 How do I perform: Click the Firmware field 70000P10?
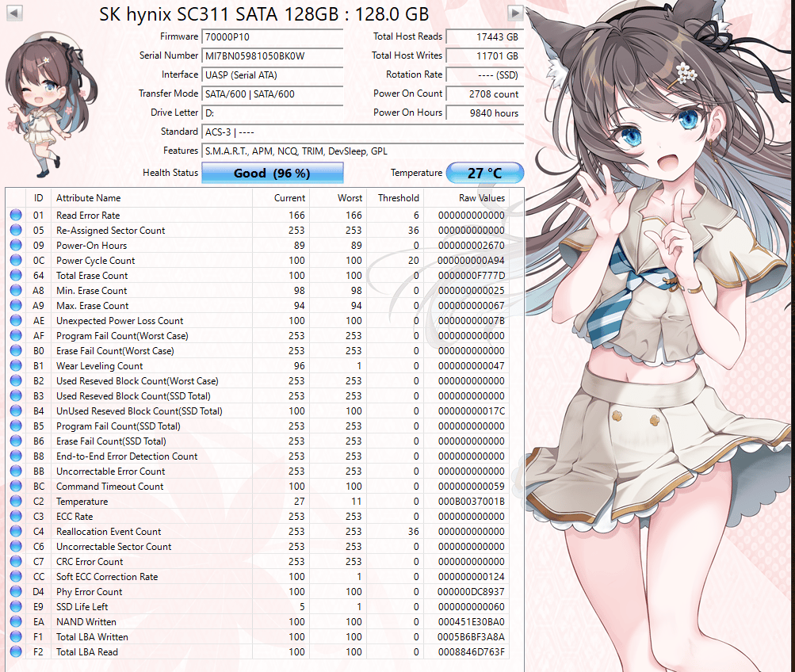coord(273,37)
